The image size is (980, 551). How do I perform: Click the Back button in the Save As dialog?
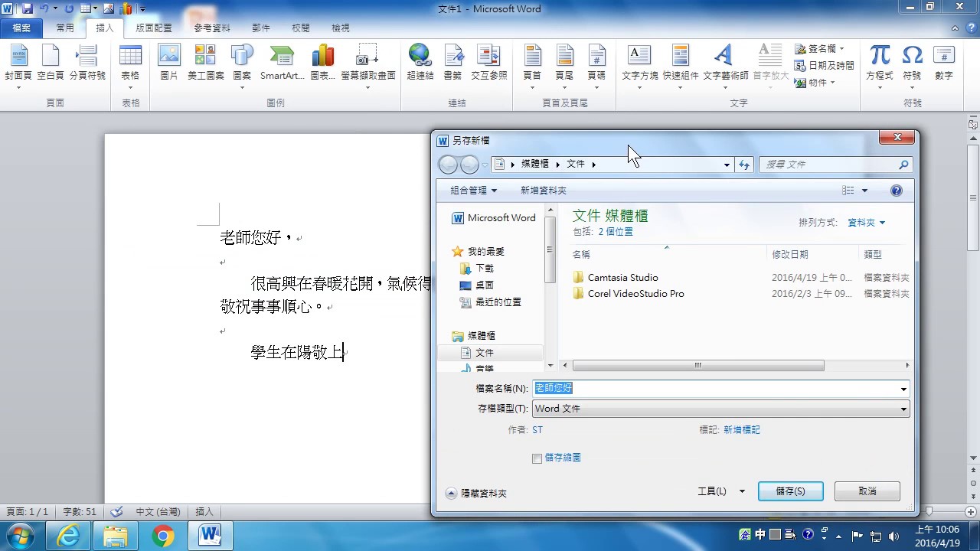click(x=448, y=165)
